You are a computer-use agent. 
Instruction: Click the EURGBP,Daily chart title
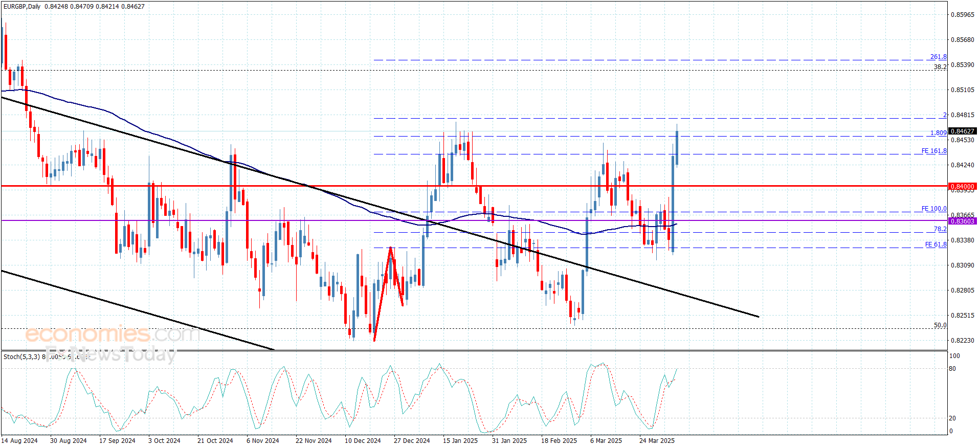click(x=21, y=7)
